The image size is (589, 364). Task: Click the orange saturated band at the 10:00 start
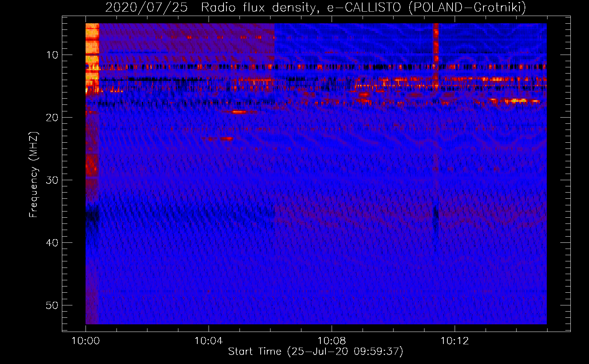coord(92,58)
